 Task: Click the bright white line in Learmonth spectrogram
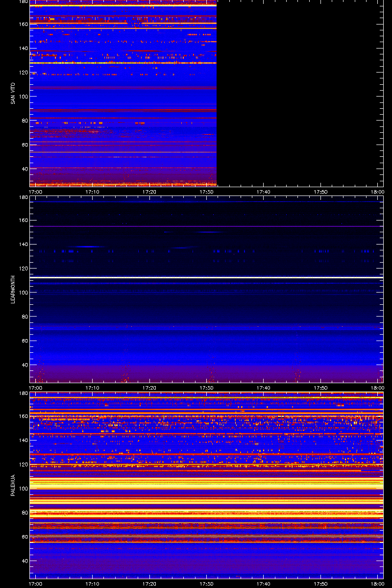coord(206,277)
